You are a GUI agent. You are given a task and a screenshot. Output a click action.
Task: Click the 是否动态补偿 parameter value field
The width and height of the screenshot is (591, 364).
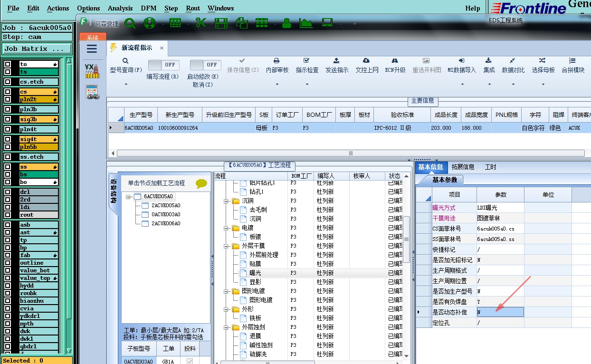point(500,312)
